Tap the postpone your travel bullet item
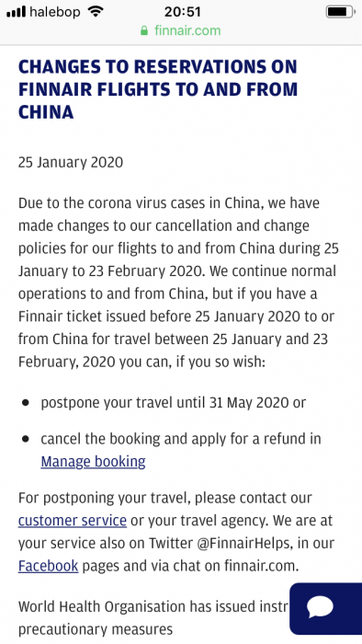362x644 pixels. [x=174, y=403]
